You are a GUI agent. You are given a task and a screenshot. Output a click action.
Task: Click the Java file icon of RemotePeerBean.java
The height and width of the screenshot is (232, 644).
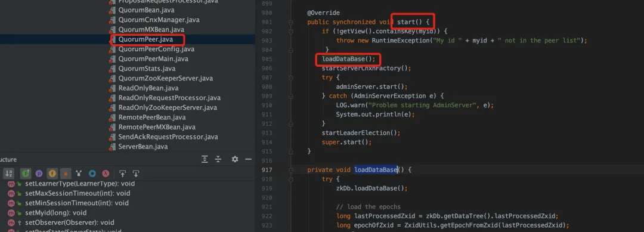(112, 117)
